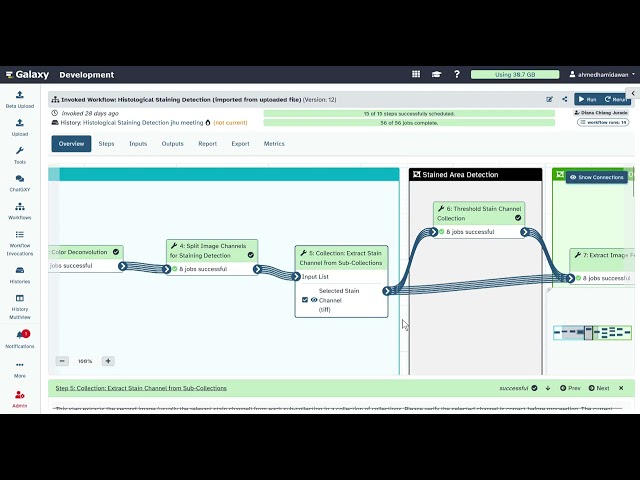Viewport: 640px width, 480px height.
Task: Click output connector of step 4 node
Action: tap(257, 269)
